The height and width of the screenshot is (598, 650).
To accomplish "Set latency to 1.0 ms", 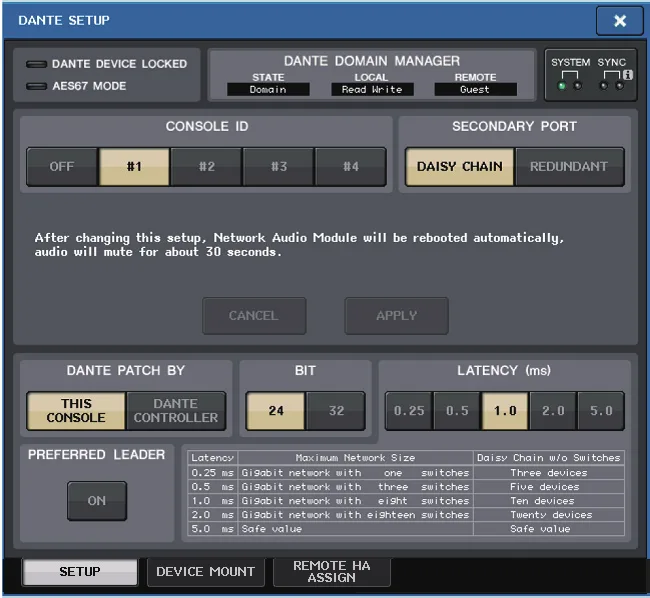I will pyautogui.click(x=505, y=411).
